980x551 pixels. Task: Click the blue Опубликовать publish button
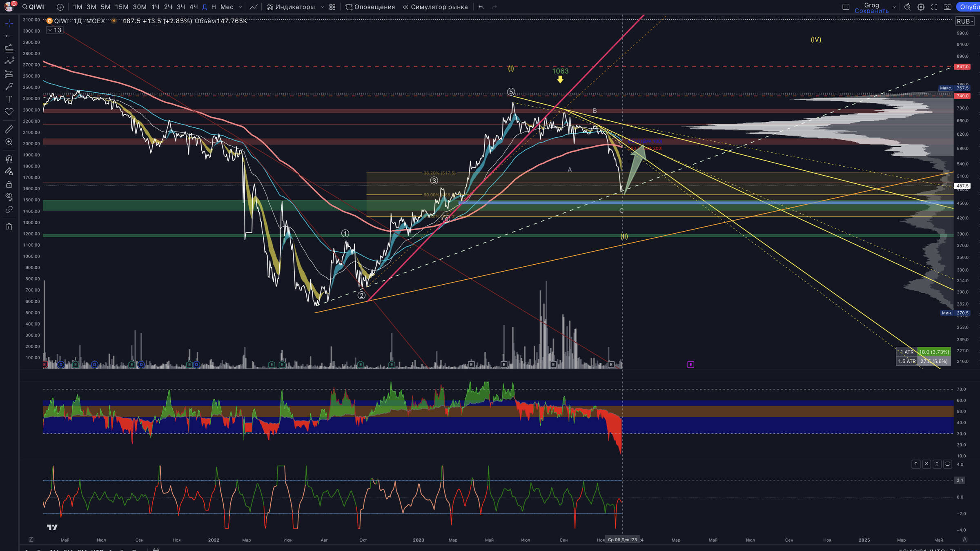969,7
